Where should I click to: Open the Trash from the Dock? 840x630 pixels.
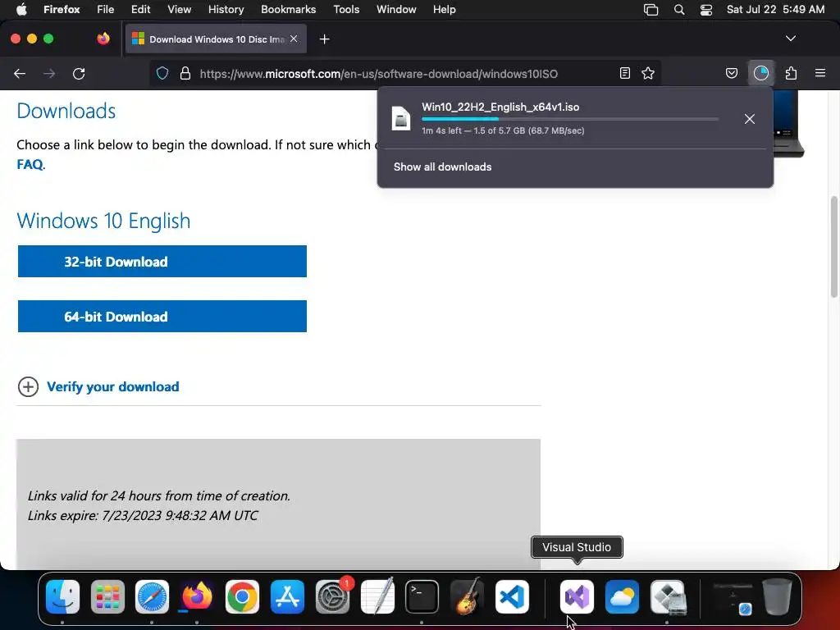[777, 596]
